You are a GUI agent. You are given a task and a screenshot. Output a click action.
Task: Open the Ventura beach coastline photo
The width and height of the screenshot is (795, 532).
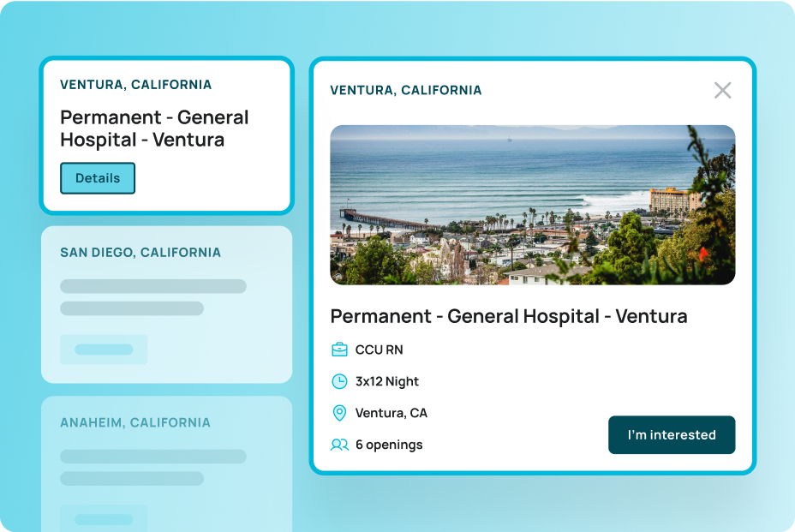[532, 205]
